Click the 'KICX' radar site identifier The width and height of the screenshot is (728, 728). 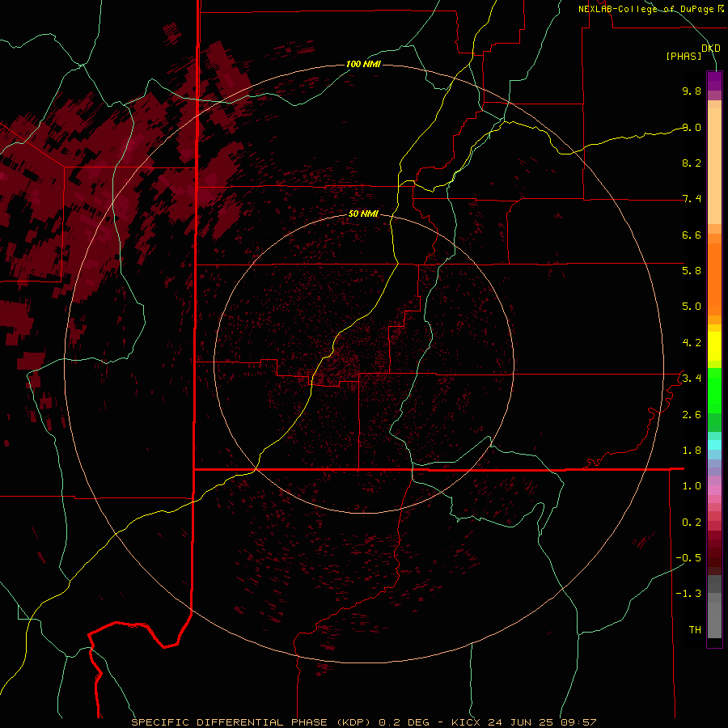[x=467, y=722]
